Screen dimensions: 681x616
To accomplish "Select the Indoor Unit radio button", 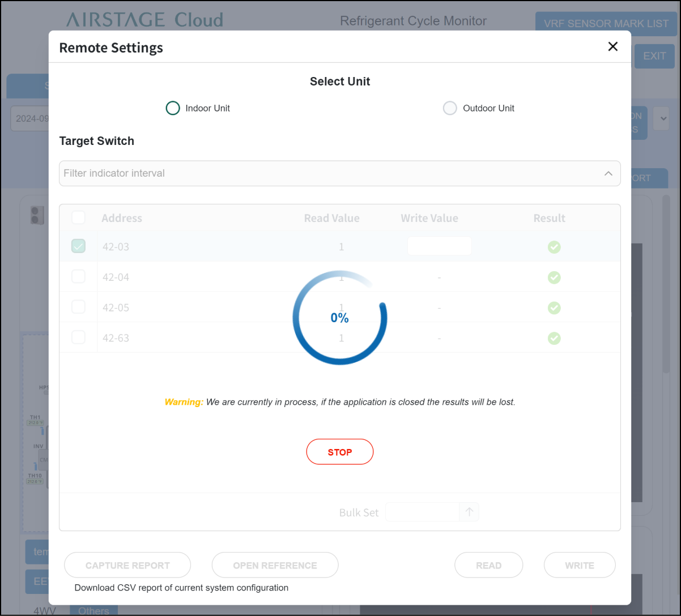I will pos(173,108).
